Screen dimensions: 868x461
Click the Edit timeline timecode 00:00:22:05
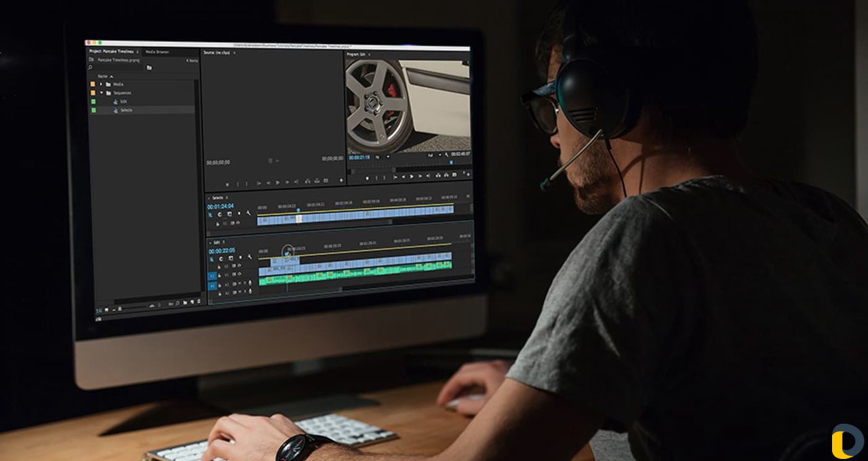(222, 252)
